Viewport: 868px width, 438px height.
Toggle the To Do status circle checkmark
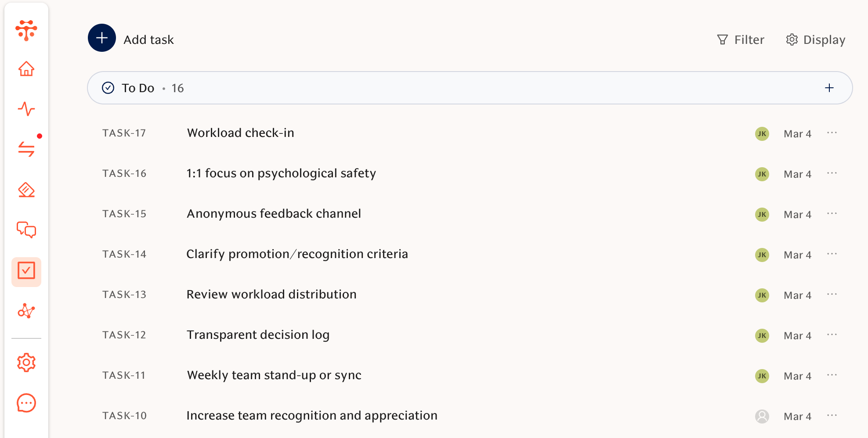click(108, 88)
